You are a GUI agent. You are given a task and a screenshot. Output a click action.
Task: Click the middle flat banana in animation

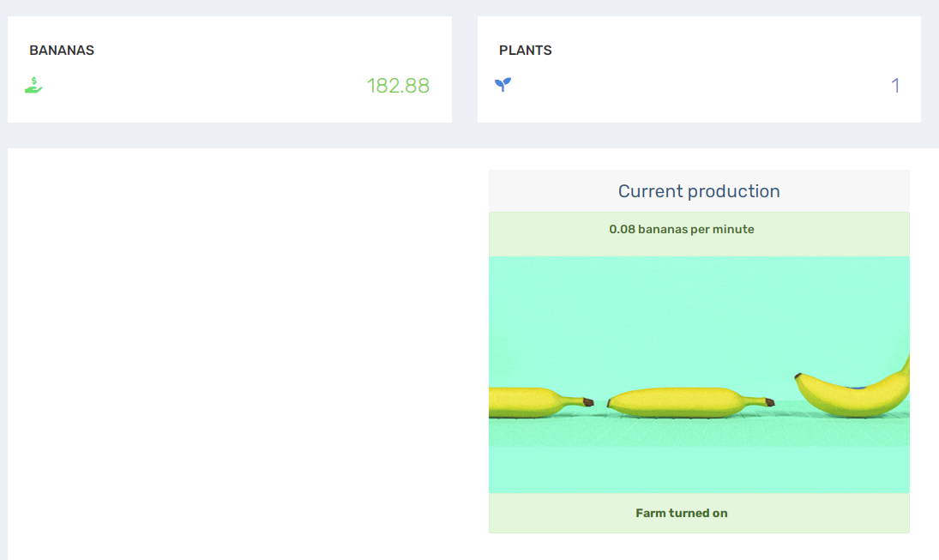[x=683, y=402]
